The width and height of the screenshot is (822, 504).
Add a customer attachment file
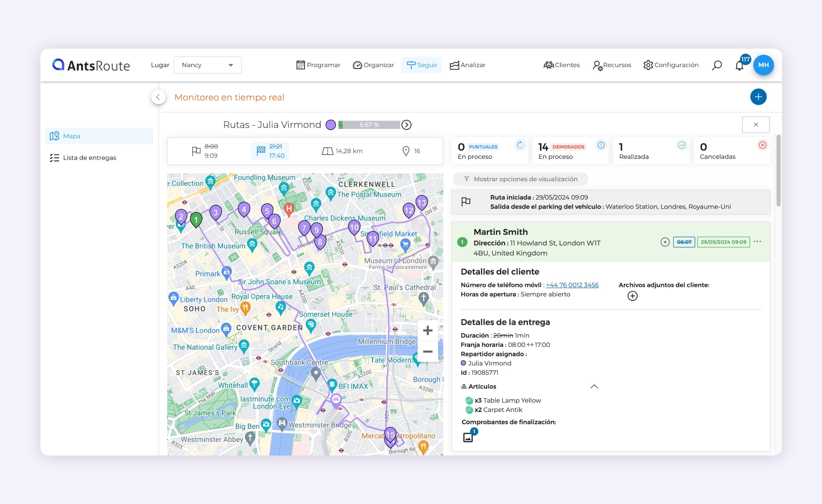[x=632, y=296]
